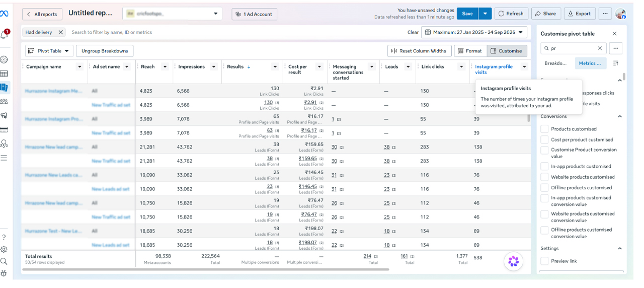
Task: Open Ads Manager table icon in sidebar
Action: (4, 74)
